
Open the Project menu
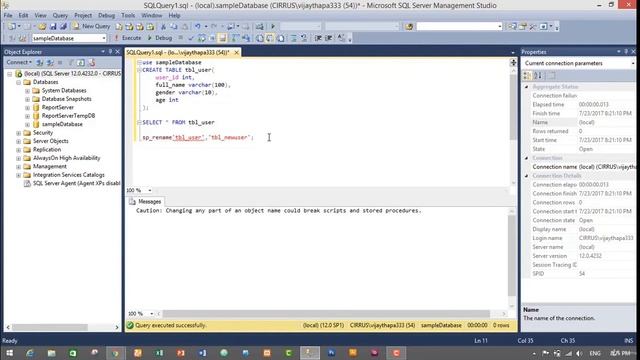coord(83,16)
